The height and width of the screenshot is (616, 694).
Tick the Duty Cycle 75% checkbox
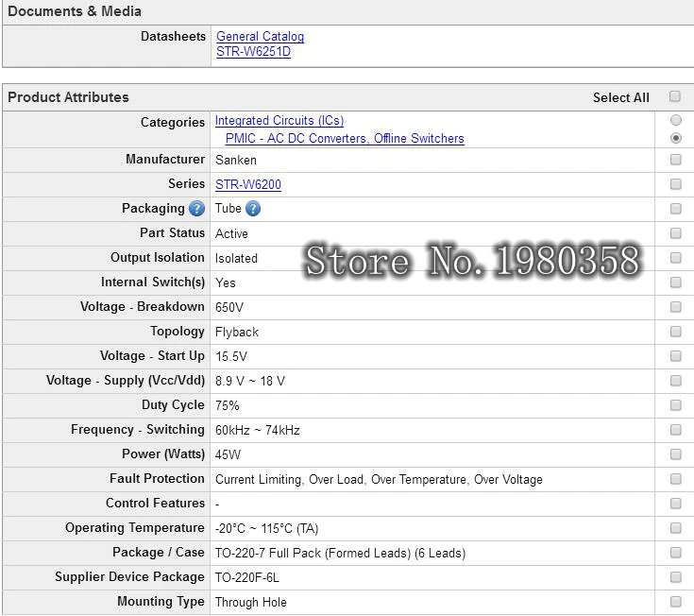tap(675, 405)
